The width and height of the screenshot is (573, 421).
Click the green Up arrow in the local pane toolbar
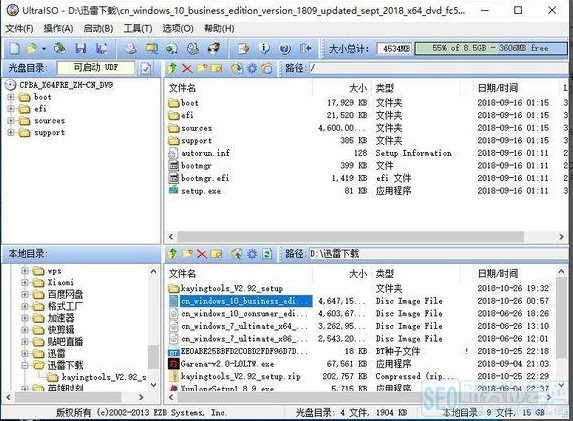click(x=172, y=254)
